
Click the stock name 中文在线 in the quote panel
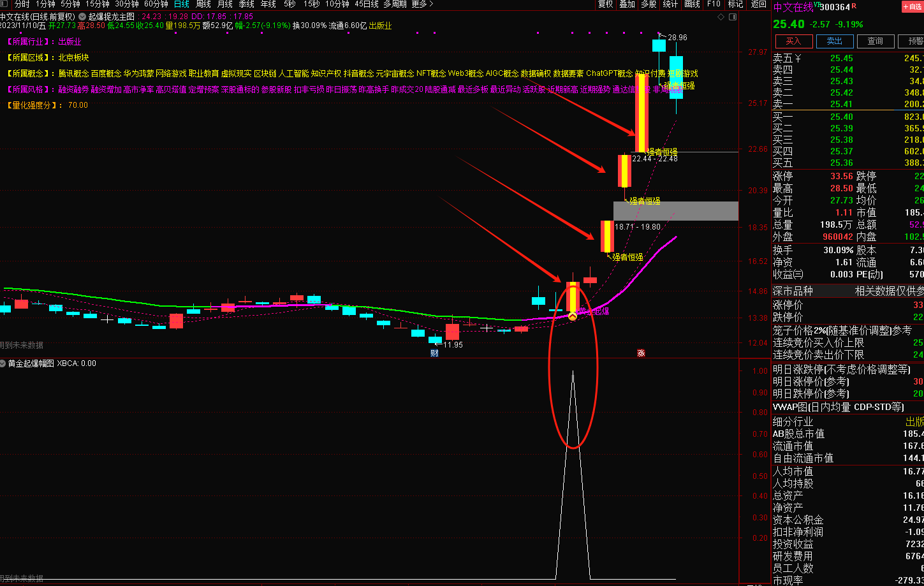coord(793,7)
